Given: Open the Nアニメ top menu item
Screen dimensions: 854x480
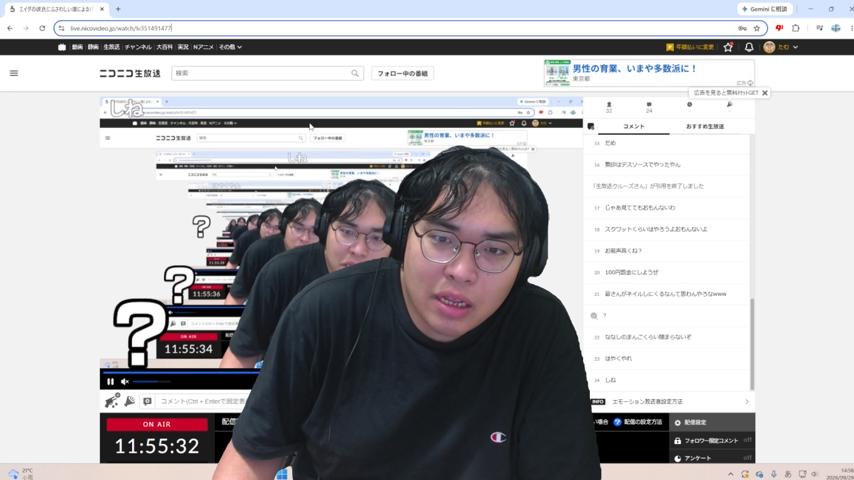Looking at the screenshot, I should [204, 47].
